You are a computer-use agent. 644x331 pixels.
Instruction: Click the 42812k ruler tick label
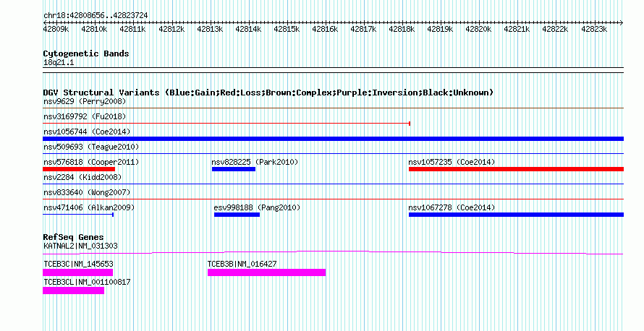pos(171,30)
